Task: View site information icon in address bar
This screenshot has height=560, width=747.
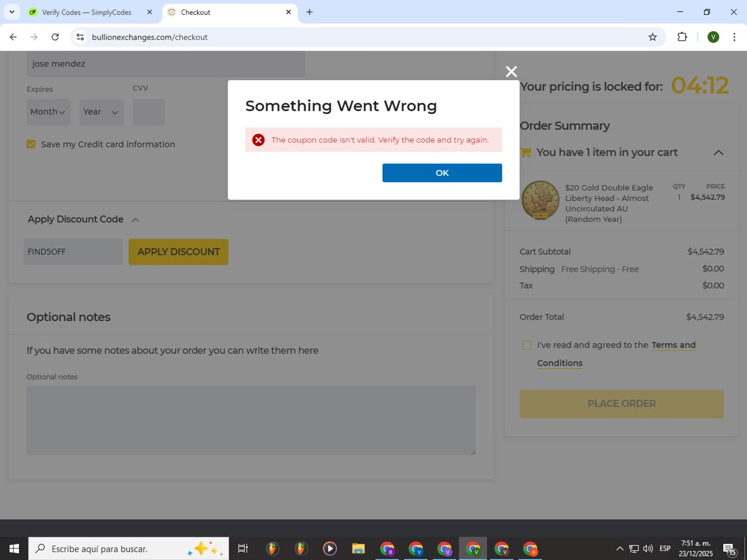Action: point(80,37)
